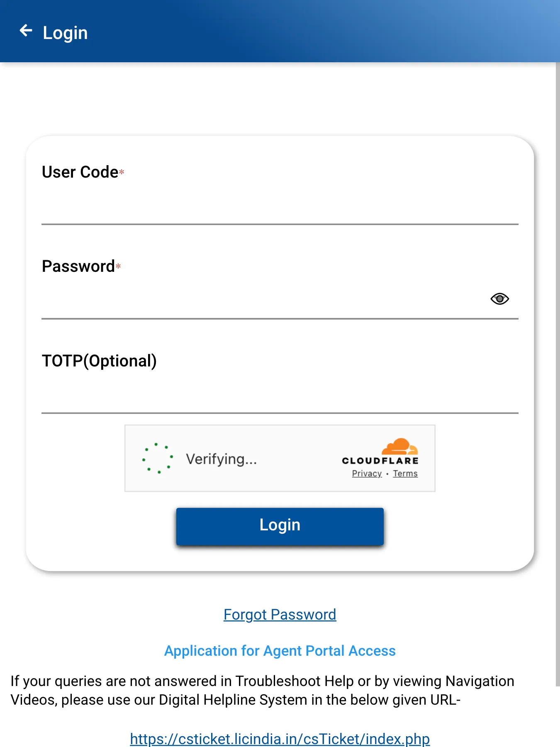Toggle password visibility with the eye icon

point(499,299)
